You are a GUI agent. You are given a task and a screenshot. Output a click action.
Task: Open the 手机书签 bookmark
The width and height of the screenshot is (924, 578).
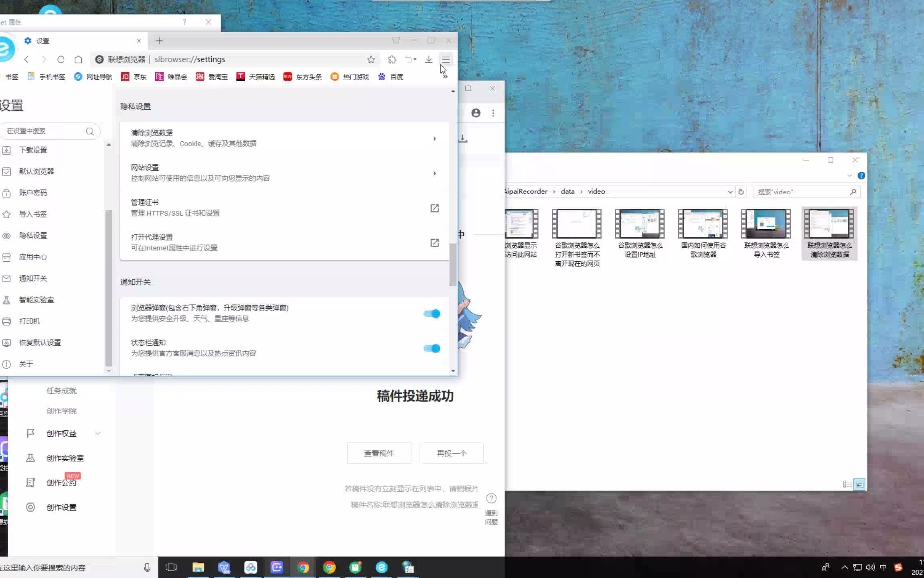coord(46,77)
